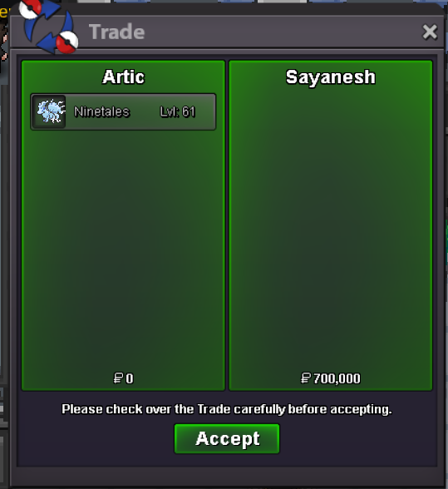Click Sayanesh's 700,000 money offer

[x=337, y=378]
